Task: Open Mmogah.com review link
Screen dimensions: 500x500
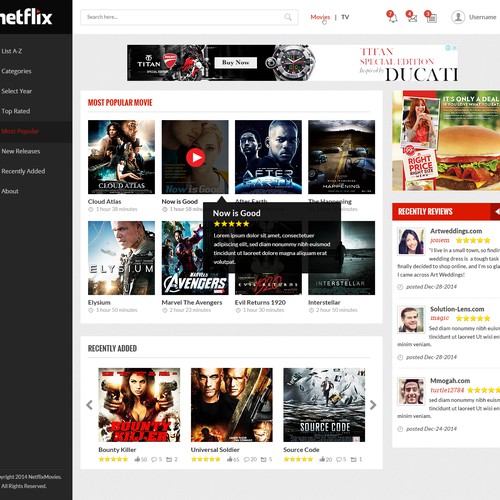Action: pos(450,380)
